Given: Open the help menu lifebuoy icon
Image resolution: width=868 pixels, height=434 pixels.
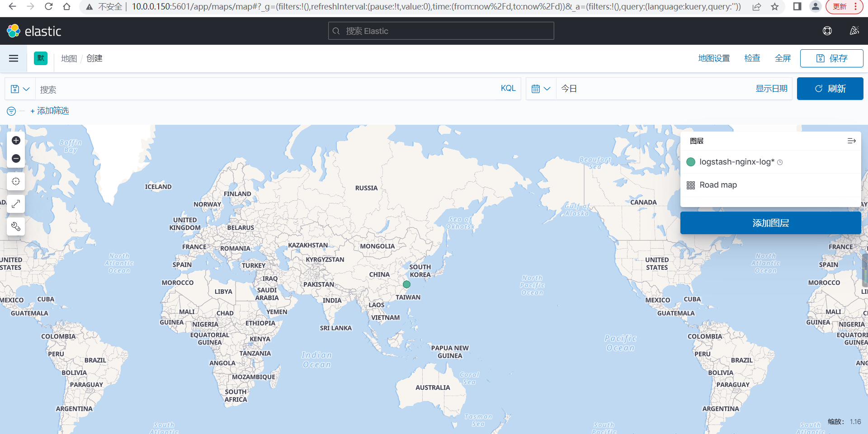Looking at the screenshot, I should (x=827, y=31).
